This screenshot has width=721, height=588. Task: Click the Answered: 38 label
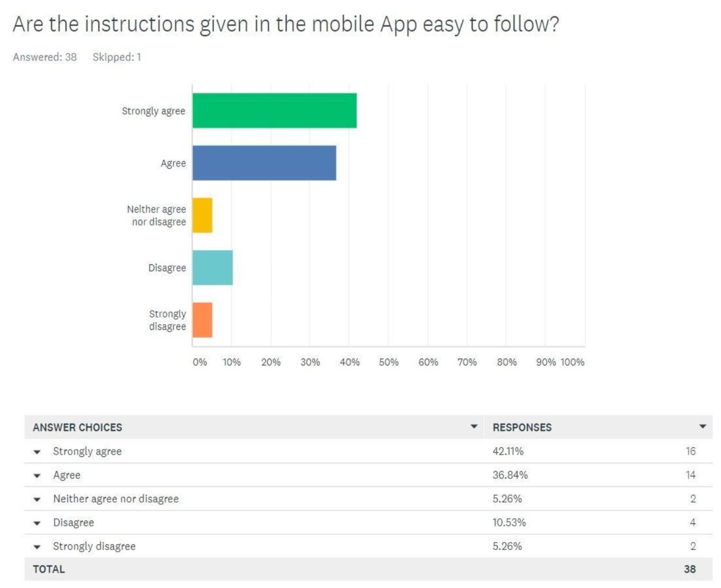click(x=45, y=57)
